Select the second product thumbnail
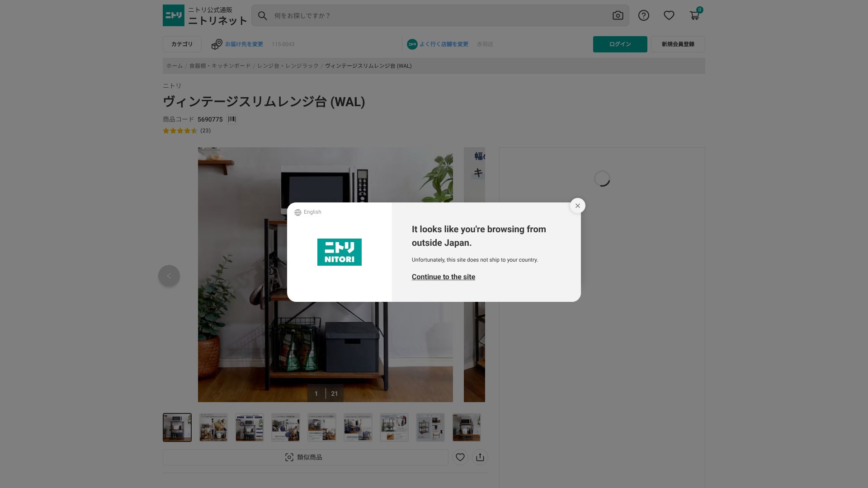Viewport: 868px width, 488px height. (213, 427)
